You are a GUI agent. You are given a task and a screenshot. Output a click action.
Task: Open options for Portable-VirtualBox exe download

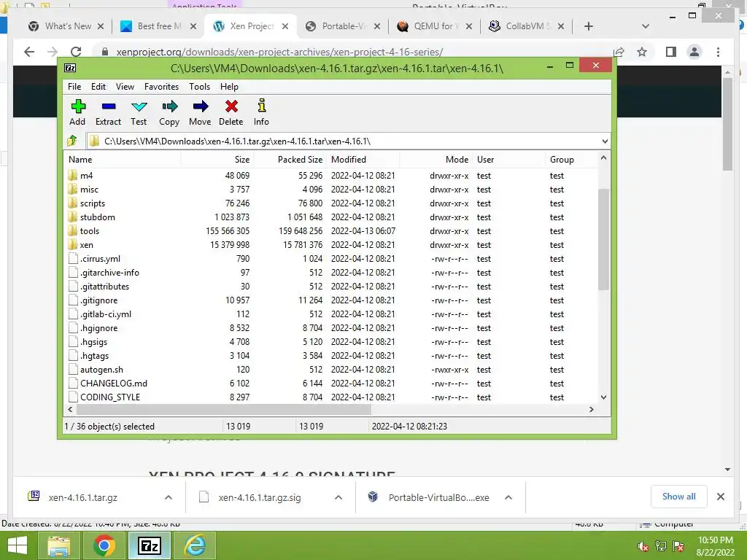tap(508, 497)
